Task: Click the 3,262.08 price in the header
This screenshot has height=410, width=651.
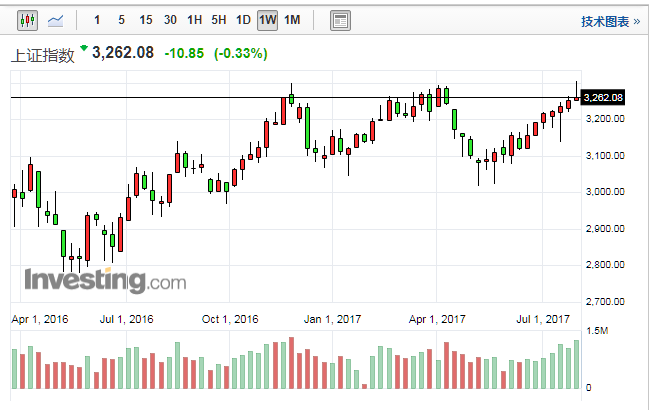Action: coord(123,53)
